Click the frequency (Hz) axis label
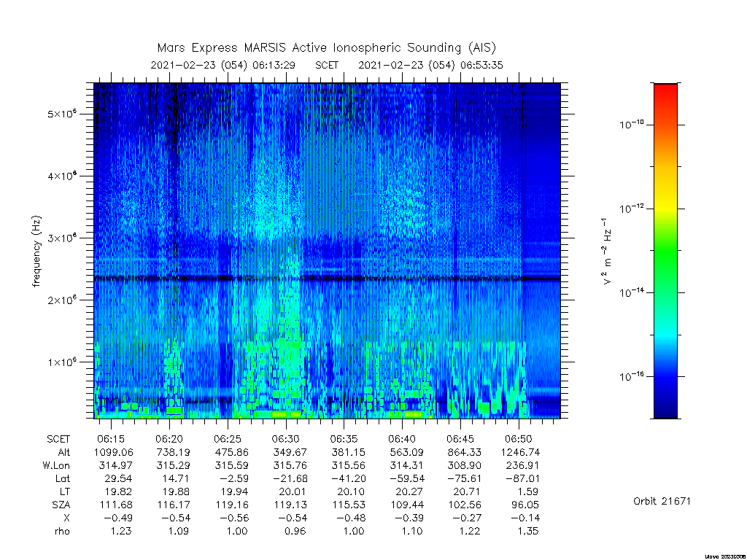This screenshot has width=747, height=560. coord(36,252)
